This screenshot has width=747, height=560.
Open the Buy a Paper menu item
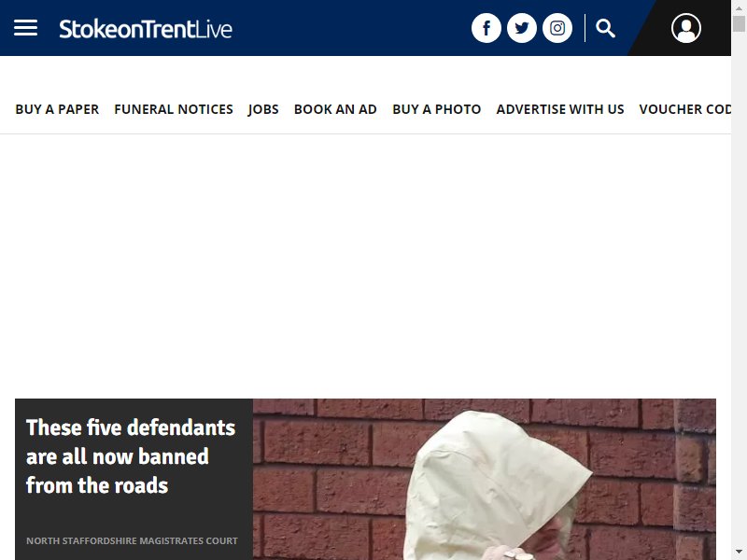click(57, 109)
